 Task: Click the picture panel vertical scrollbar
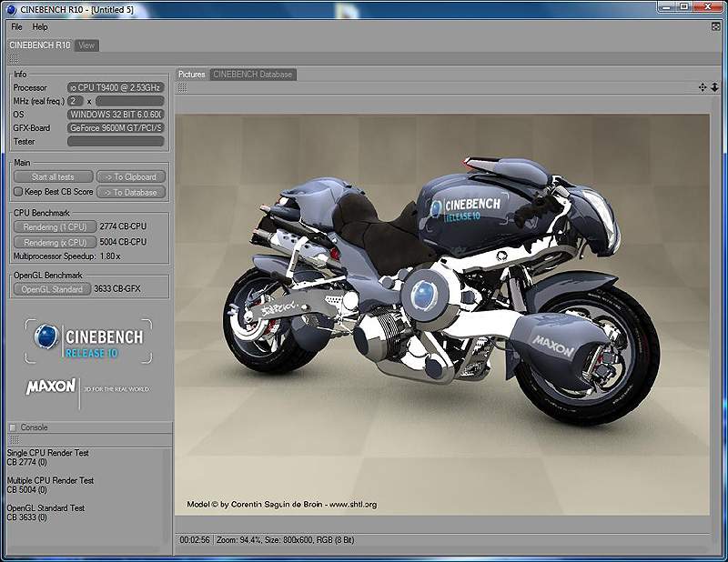715,320
